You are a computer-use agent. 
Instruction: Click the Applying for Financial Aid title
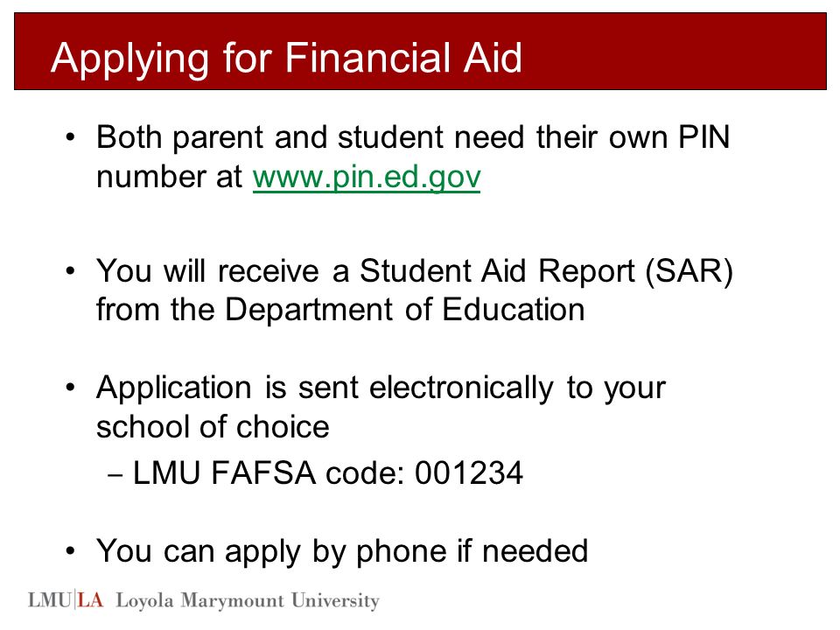pyautogui.click(x=286, y=59)
